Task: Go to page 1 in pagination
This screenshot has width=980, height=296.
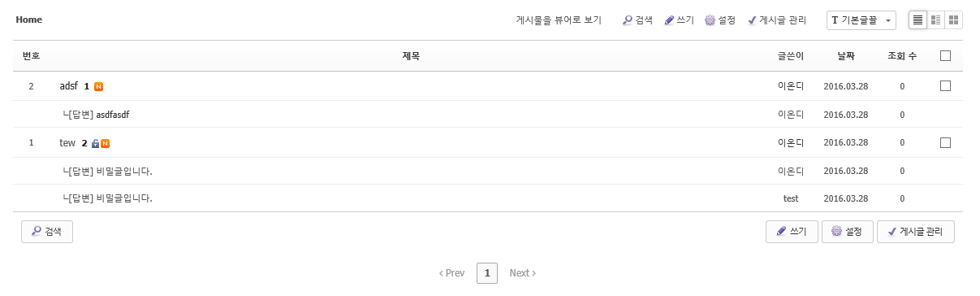Action: tap(487, 273)
